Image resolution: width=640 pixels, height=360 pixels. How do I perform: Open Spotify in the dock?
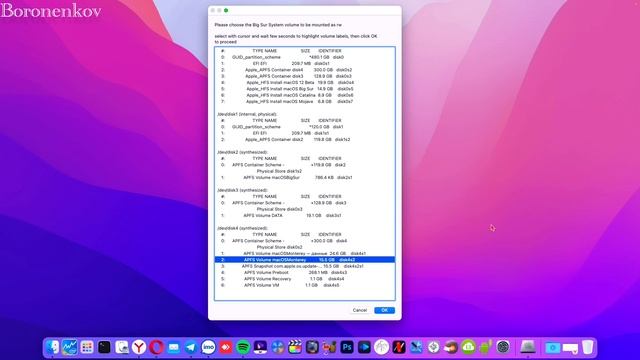243,347
